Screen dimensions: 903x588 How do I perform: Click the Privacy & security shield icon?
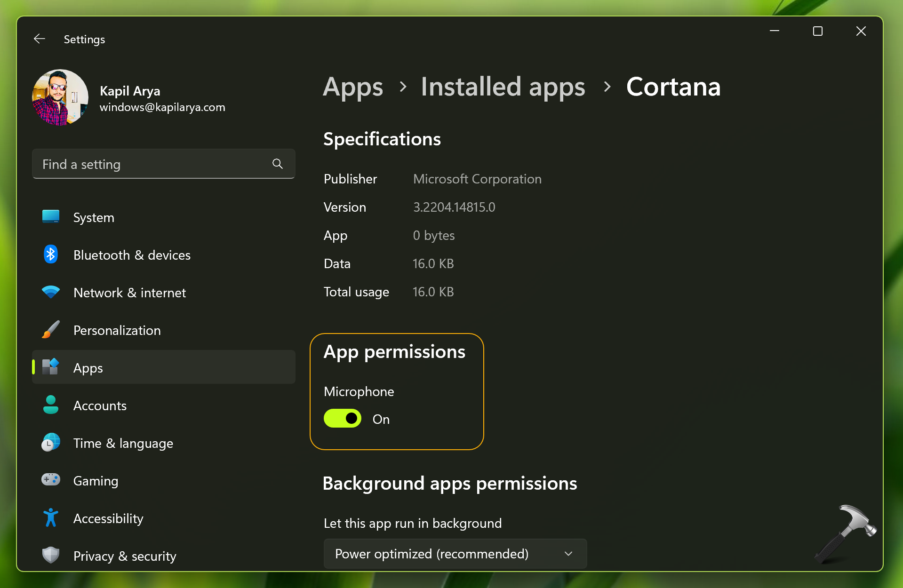(x=51, y=555)
